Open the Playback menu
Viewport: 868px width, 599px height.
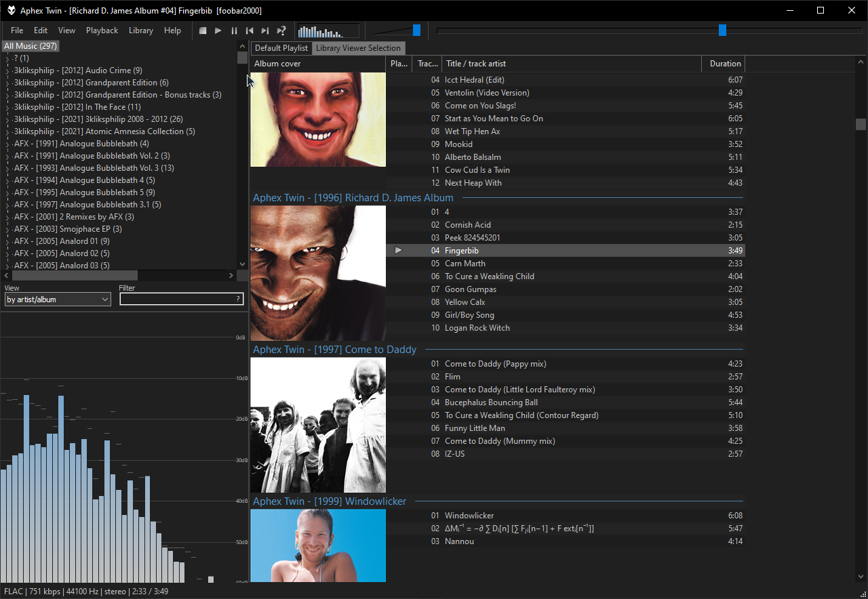[x=102, y=30]
